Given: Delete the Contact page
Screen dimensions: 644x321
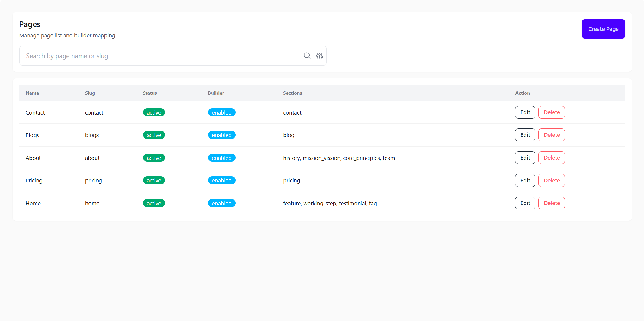Looking at the screenshot, I should coord(552,112).
